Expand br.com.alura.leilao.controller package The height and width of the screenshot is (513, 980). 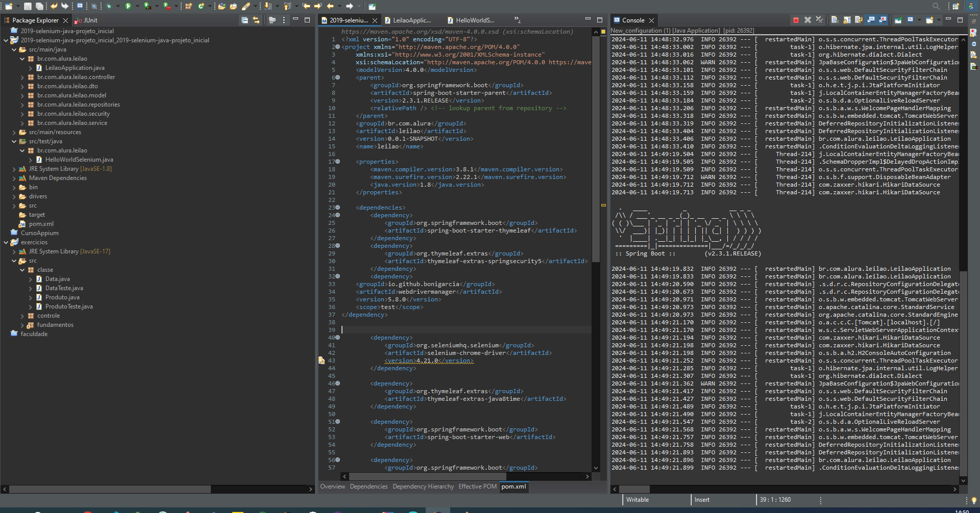(x=22, y=77)
